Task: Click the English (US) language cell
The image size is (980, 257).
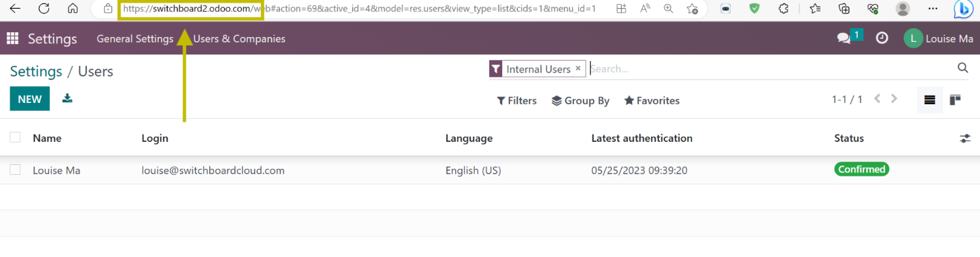Action: (473, 170)
